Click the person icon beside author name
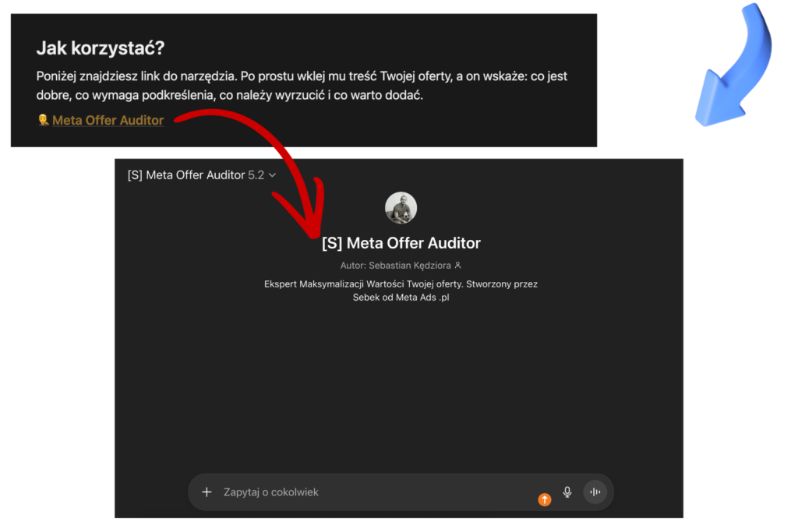This screenshot has width=798, height=532. pyautogui.click(x=458, y=265)
